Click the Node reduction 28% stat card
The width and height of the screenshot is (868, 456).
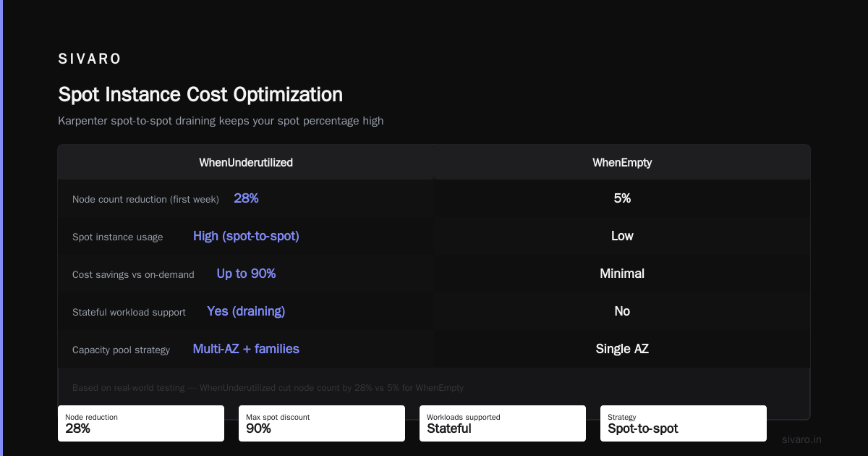click(141, 423)
